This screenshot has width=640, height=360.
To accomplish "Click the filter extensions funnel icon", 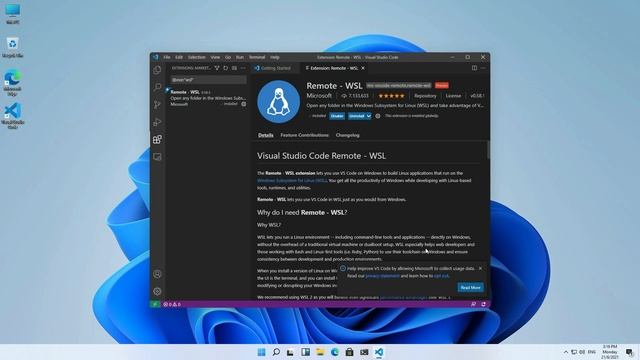I will pyautogui.click(x=217, y=68).
